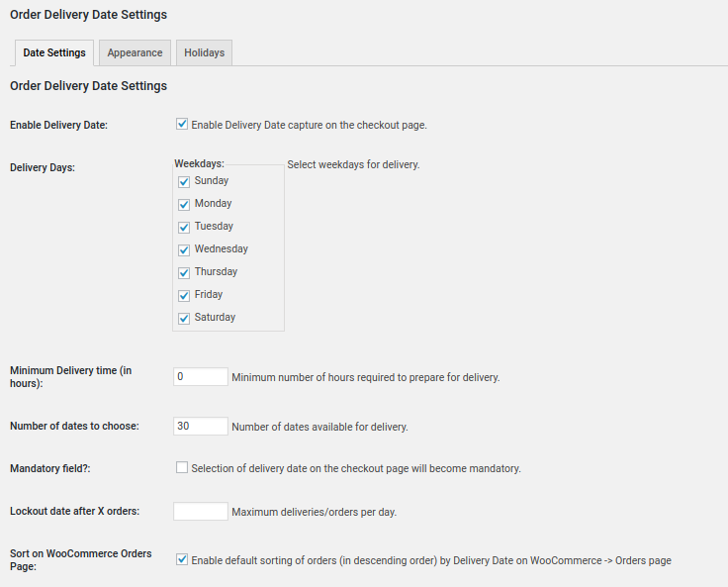Click the Saturday weekday label
This screenshot has height=587, width=728.
click(x=215, y=318)
